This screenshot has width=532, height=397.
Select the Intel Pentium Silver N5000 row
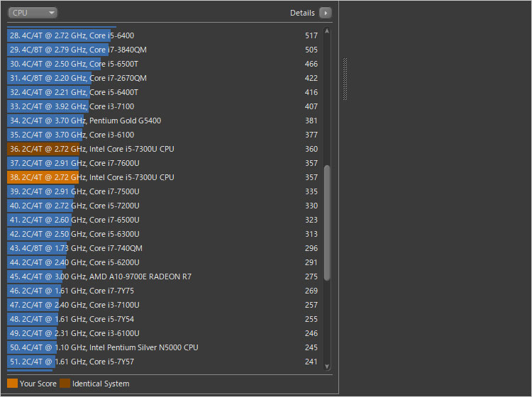click(163, 347)
